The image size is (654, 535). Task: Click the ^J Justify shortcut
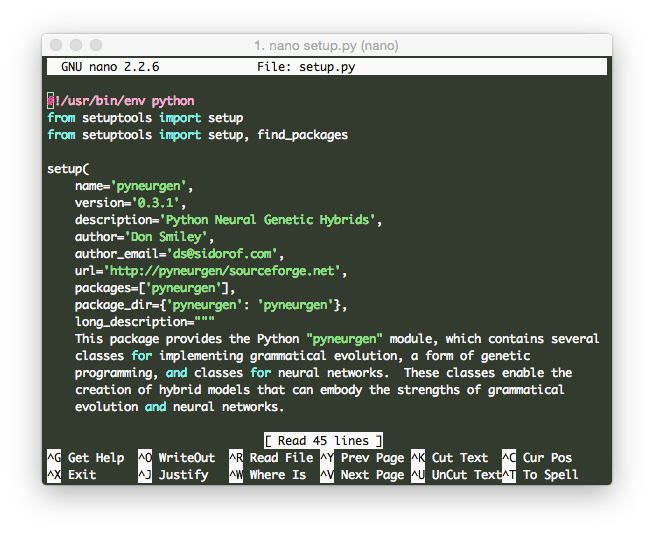click(x=173, y=475)
